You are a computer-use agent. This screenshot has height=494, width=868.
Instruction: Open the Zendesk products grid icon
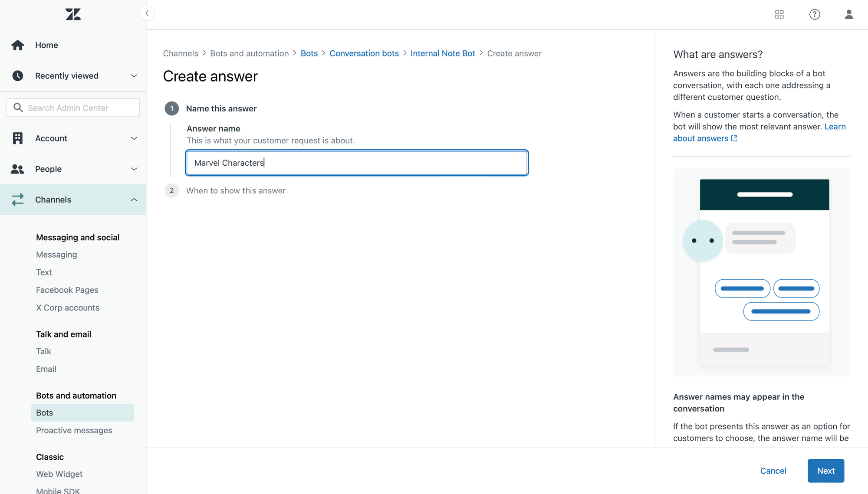[779, 14]
